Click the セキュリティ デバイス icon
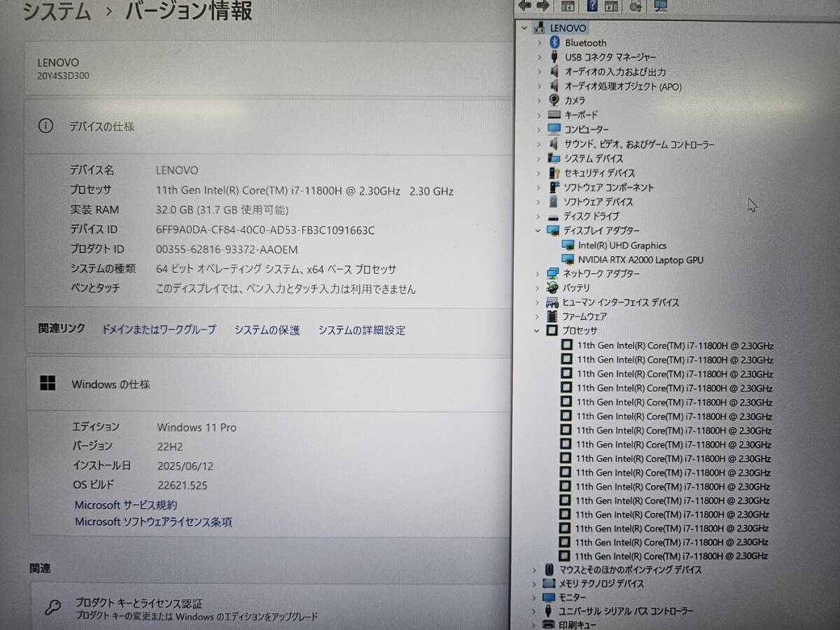 (554, 173)
